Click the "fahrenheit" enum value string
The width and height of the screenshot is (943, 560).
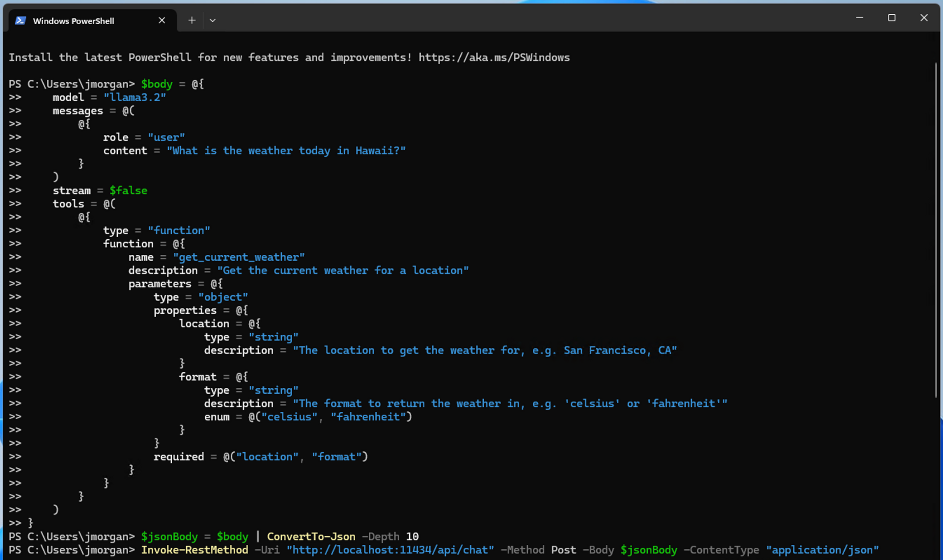point(368,416)
